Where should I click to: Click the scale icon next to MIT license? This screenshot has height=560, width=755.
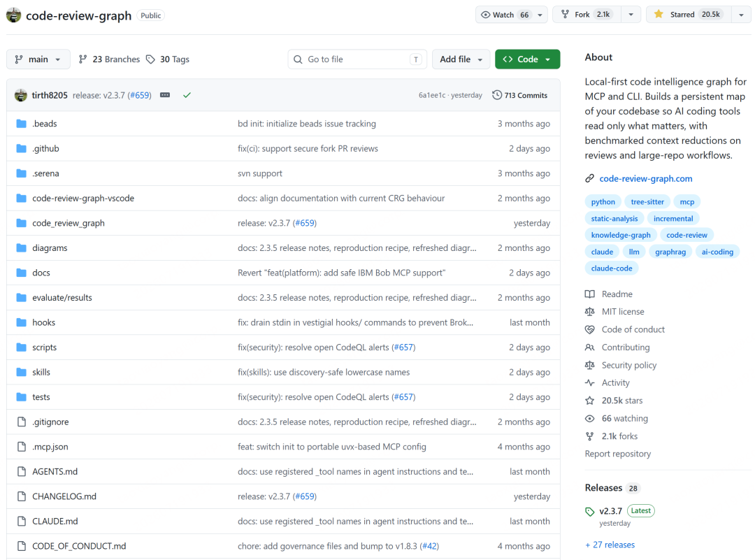(x=589, y=312)
